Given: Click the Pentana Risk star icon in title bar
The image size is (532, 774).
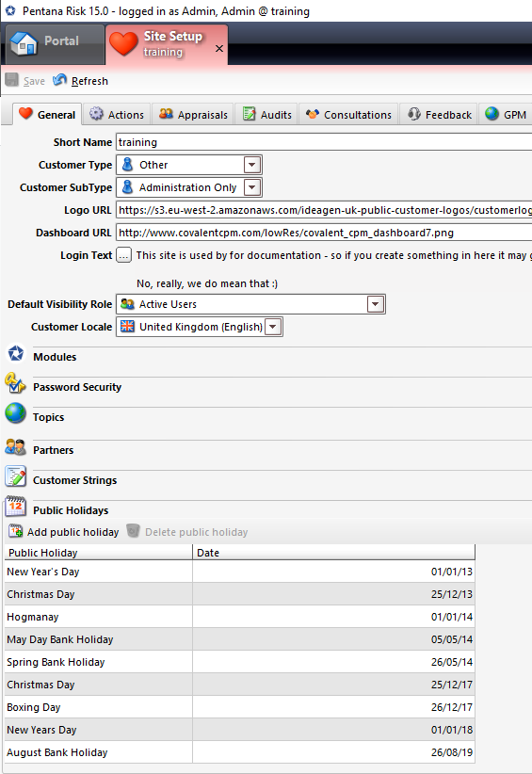Looking at the screenshot, I should [9, 11].
